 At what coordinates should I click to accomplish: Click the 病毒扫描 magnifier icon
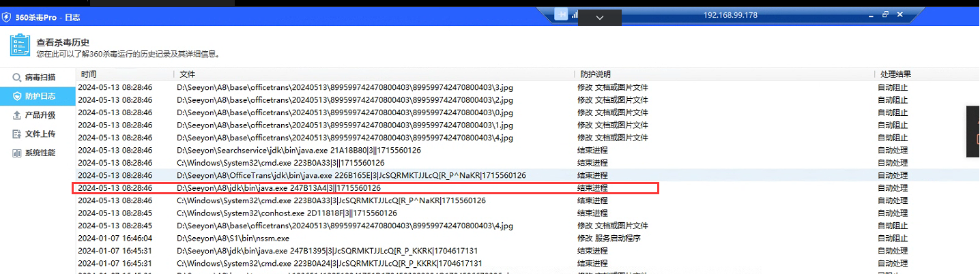click(x=16, y=78)
